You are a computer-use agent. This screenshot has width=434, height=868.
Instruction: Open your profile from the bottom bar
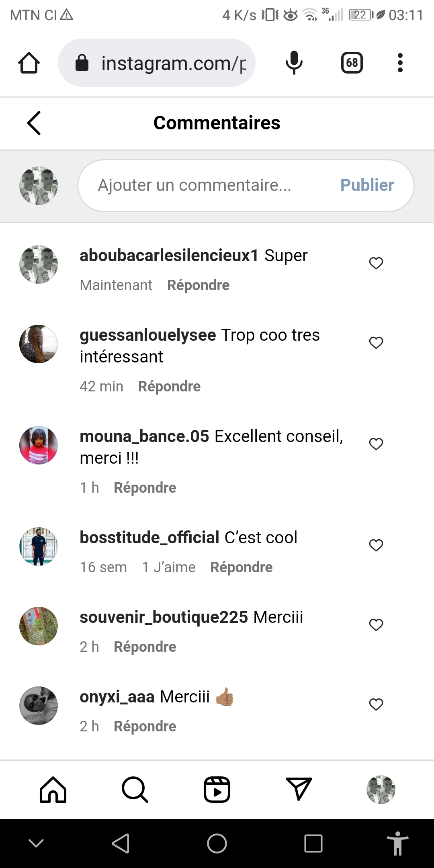coord(381,790)
